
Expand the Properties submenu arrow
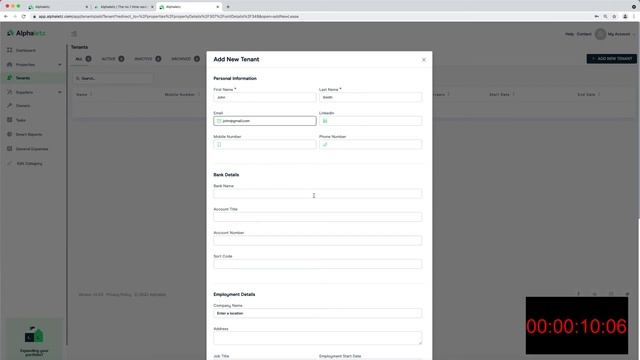click(x=60, y=64)
